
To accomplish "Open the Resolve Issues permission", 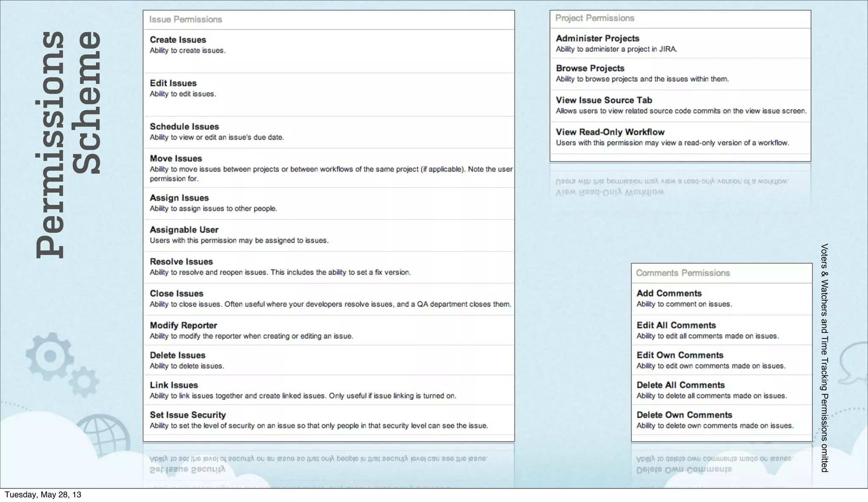I will pos(181,262).
